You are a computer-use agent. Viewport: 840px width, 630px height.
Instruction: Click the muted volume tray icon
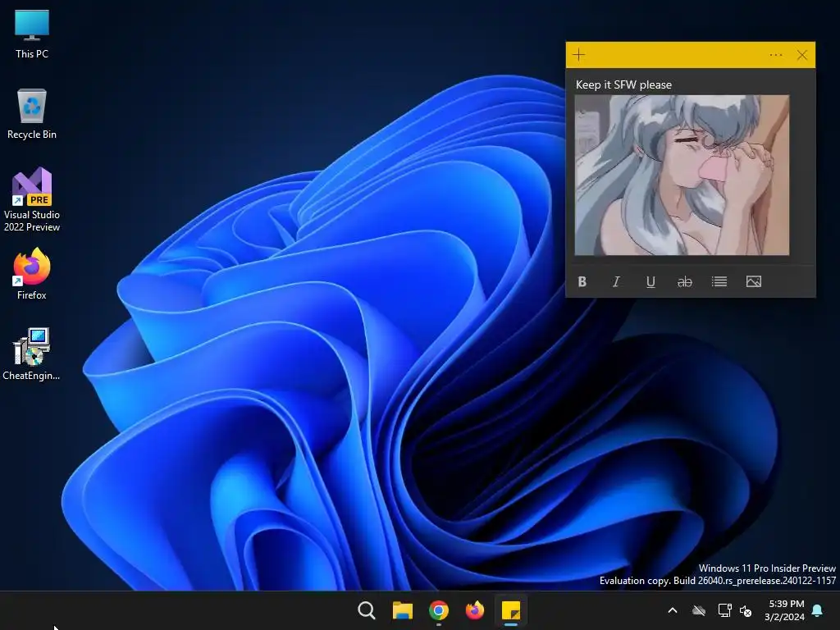click(746, 610)
